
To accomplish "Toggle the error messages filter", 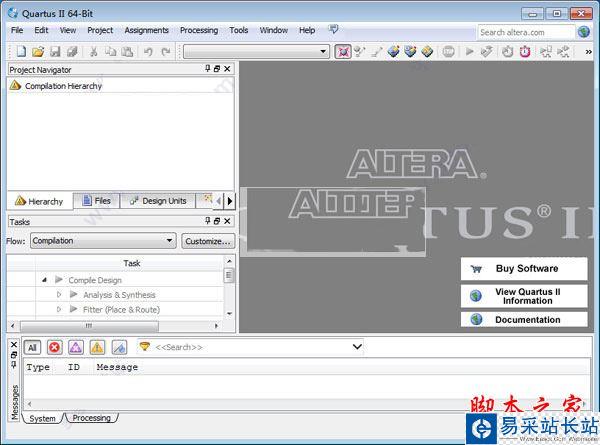I will (54, 347).
